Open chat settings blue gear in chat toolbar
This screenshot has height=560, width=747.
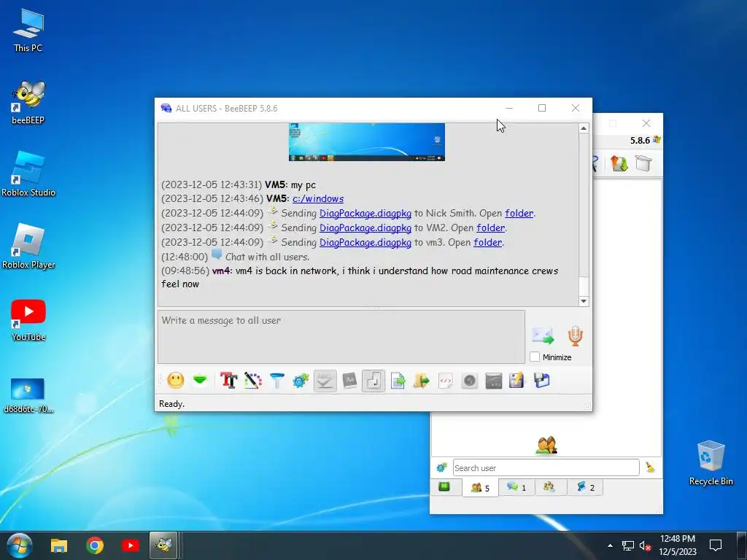[x=301, y=381]
